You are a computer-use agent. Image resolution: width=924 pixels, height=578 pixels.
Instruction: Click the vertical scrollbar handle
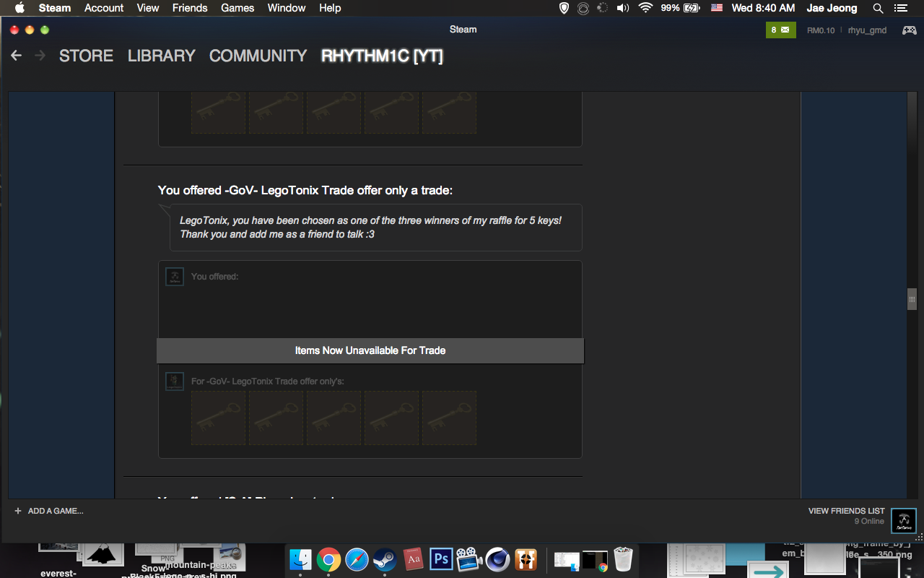coord(912,298)
